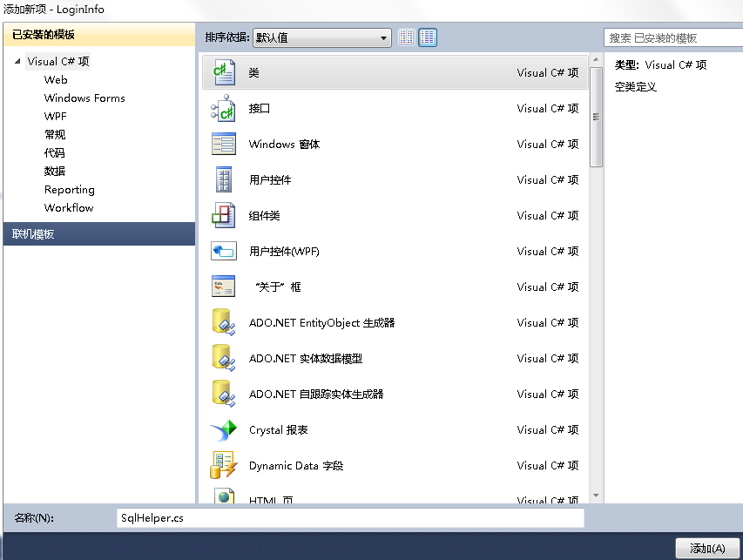This screenshot has height=560, width=743.
Task: Select the Windows Forms category
Action: (x=84, y=98)
